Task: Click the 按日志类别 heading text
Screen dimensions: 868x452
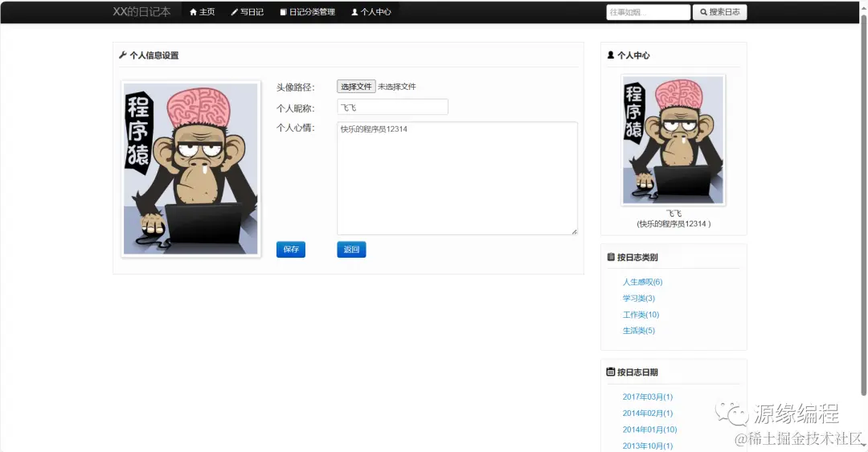Action: click(637, 257)
